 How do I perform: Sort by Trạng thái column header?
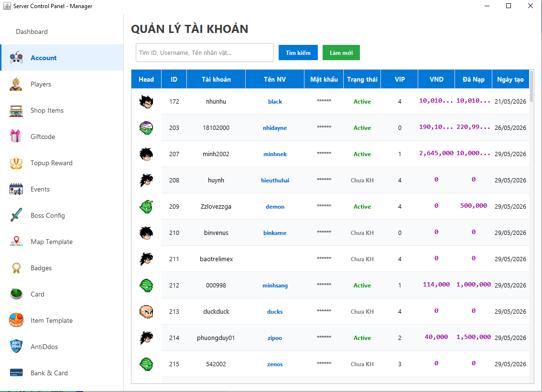pyautogui.click(x=362, y=79)
